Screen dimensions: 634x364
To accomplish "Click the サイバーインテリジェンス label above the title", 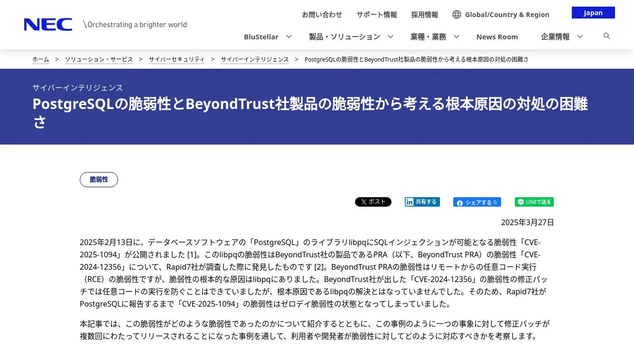I will (x=77, y=88).
